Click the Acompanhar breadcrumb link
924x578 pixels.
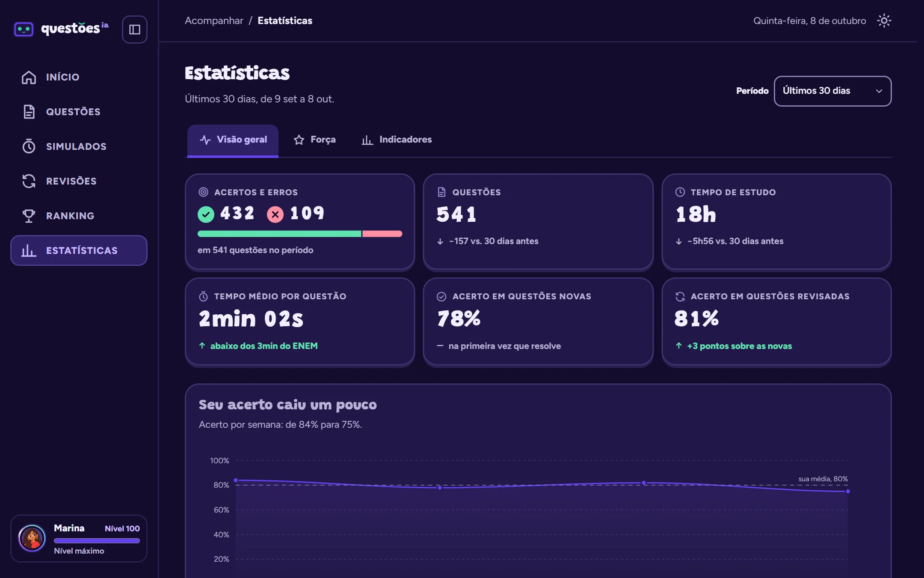tap(214, 21)
